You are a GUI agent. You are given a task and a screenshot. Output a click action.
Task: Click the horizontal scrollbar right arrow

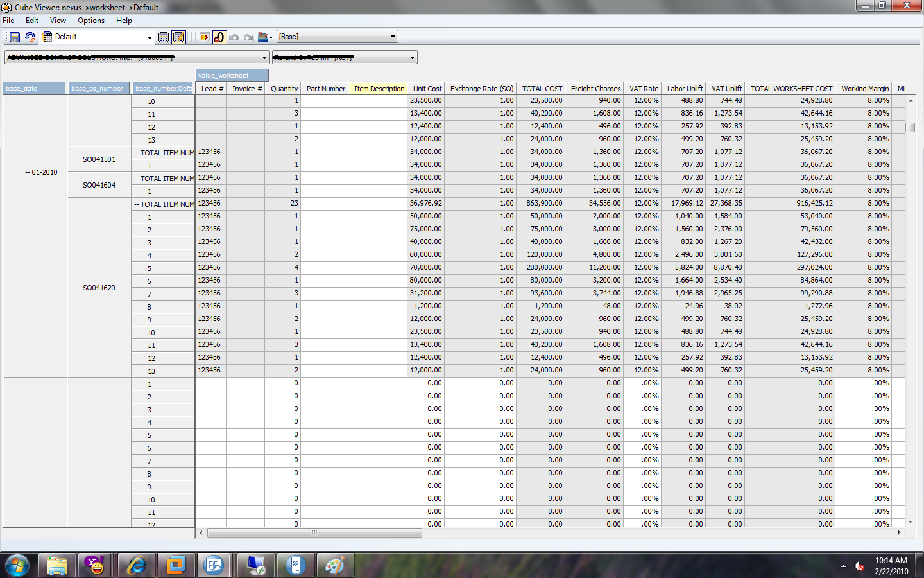point(899,532)
